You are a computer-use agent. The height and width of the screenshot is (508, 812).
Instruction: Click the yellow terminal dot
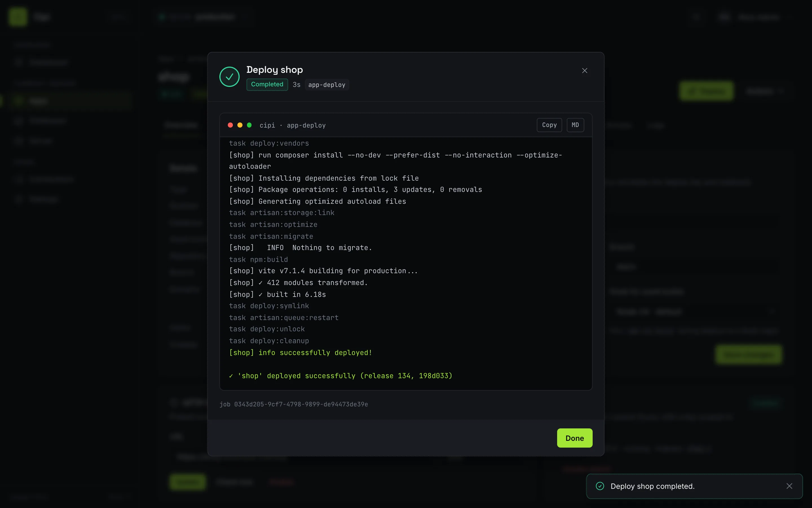tap(240, 125)
